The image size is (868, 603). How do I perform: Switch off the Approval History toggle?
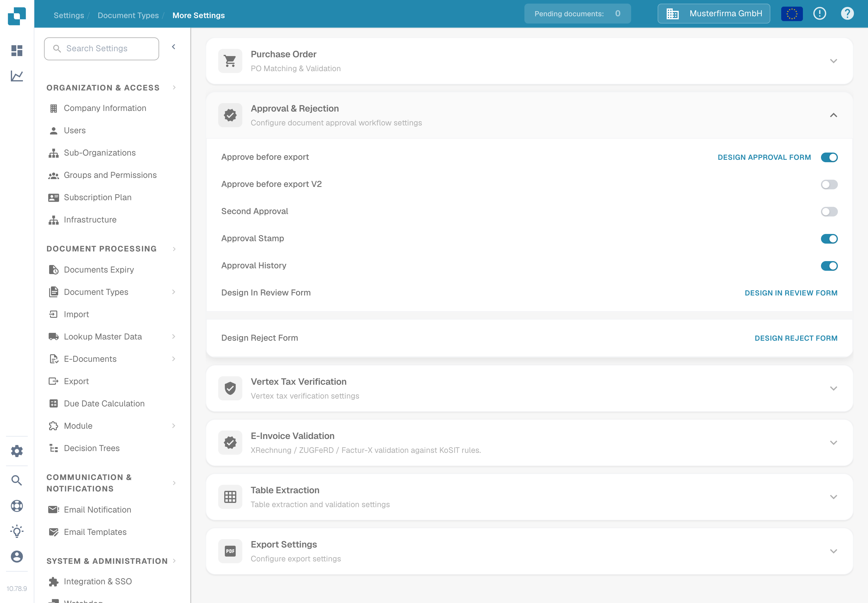(829, 266)
